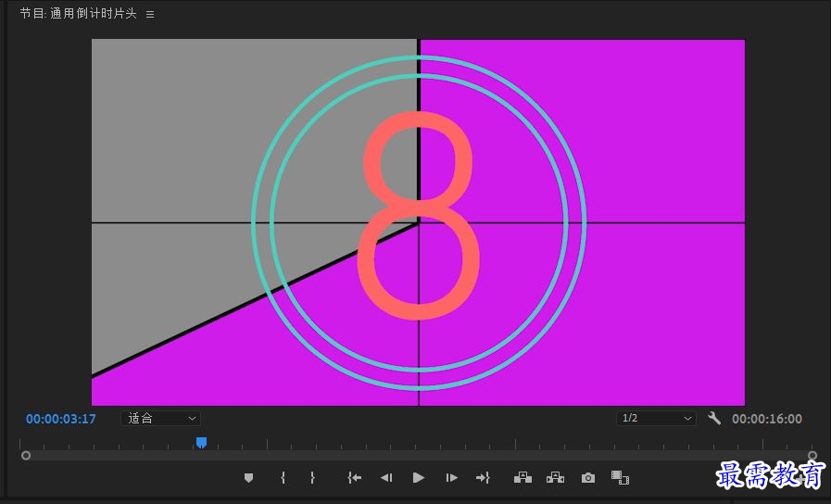831x504 pixels.
Task: Open the Program monitor panel menu
Action: (x=150, y=15)
